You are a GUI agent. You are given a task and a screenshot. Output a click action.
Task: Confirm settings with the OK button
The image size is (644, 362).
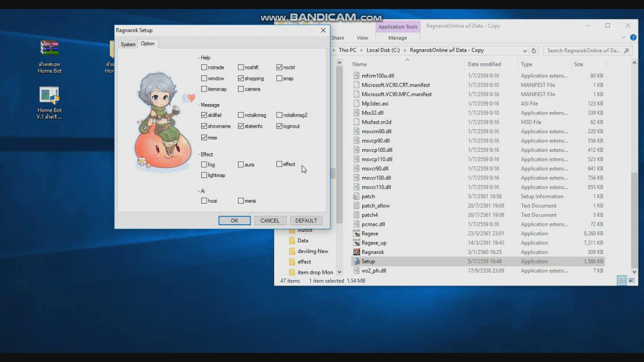(x=234, y=221)
